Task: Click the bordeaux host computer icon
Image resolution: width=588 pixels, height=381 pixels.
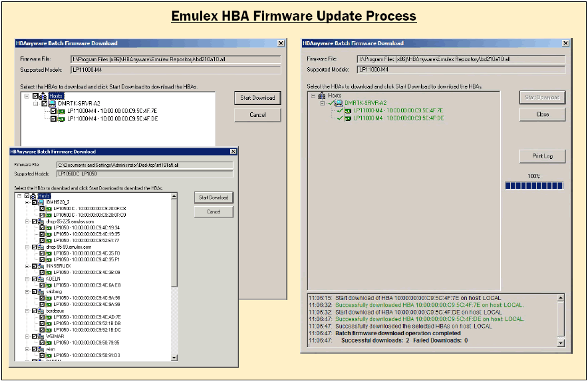Action: 41,311
